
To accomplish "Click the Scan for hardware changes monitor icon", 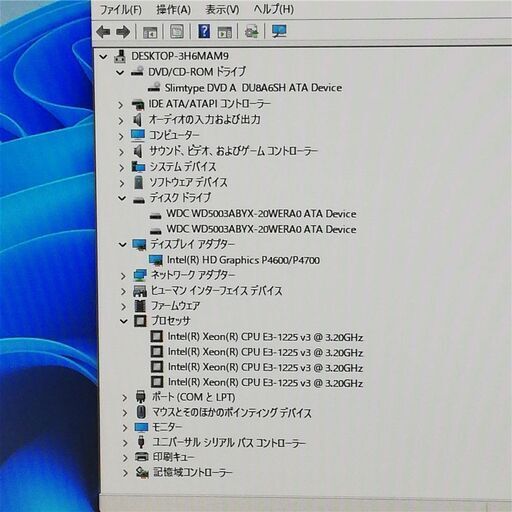I will point(279,31).
